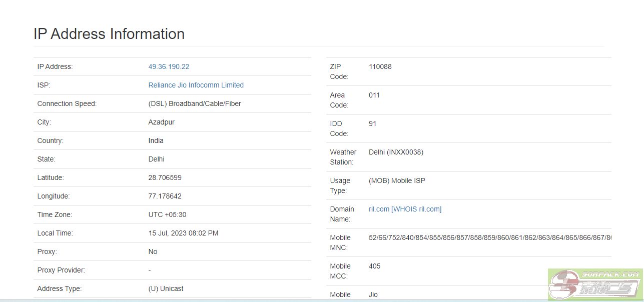Select the country value India
644x302 pixels.
pos(156,140)
